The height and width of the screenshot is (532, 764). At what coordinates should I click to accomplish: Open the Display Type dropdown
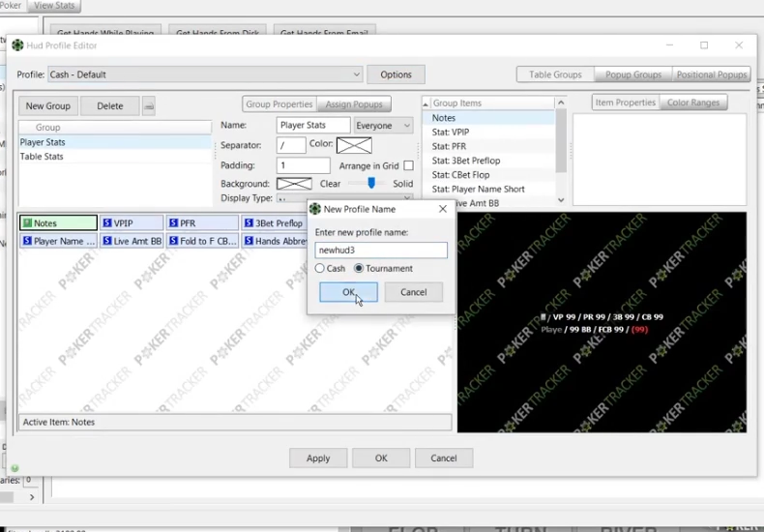pyautogui.click(x=344, y=198)
